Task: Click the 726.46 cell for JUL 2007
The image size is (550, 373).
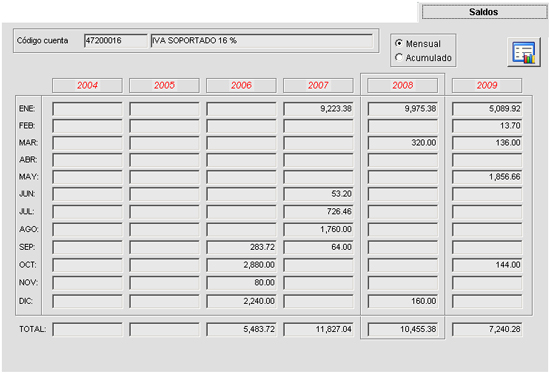Action: coord(318,212)
